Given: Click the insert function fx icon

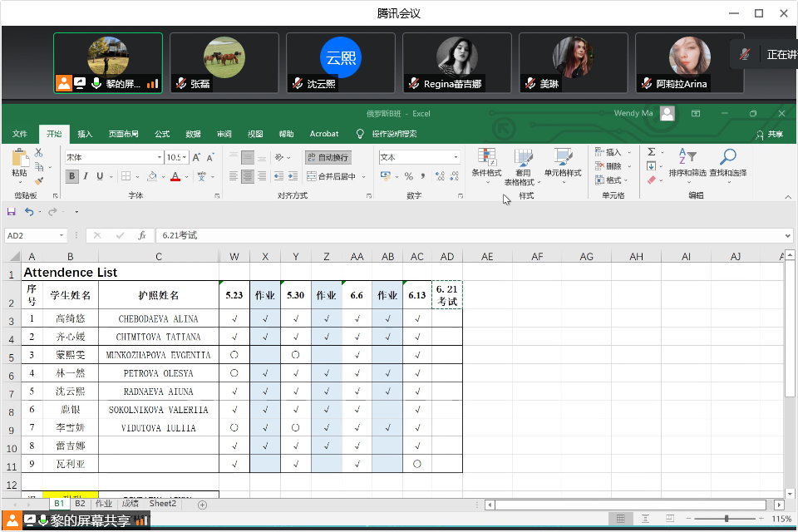Looking at the screenshot, I should (142, 236).
